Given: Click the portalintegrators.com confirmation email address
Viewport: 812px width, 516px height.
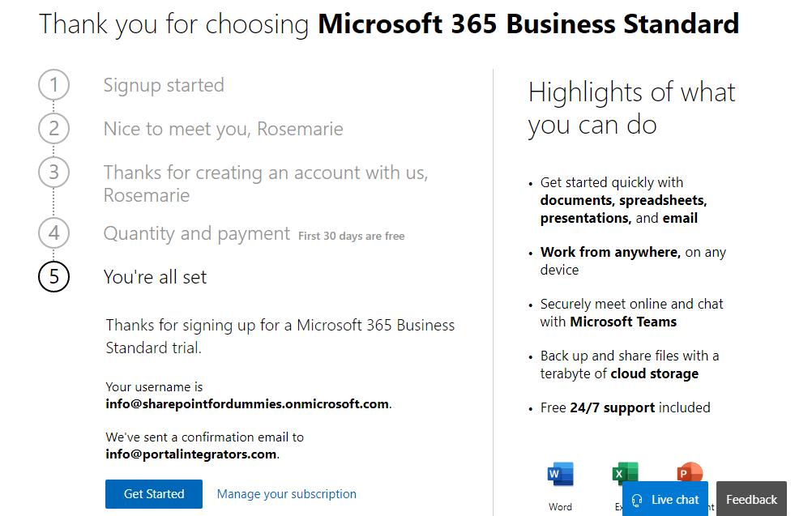Looking at the screenshot, I should [191, 454].
